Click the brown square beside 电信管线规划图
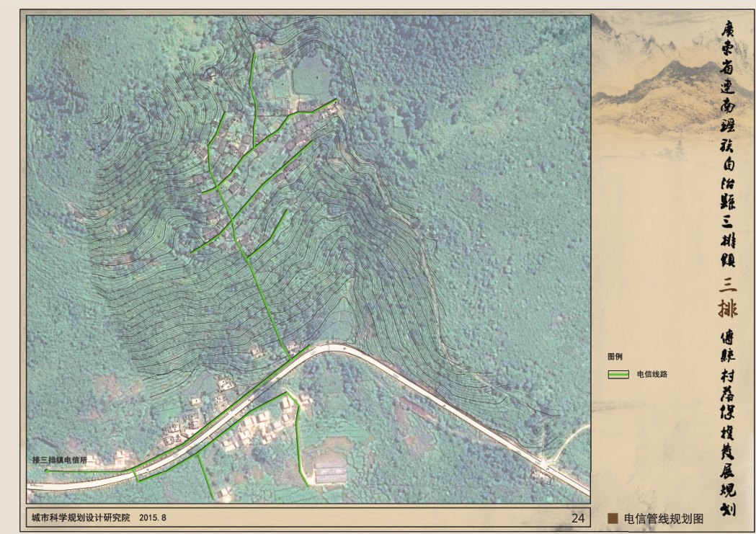The image size is (756, 534). coord(613,518)
